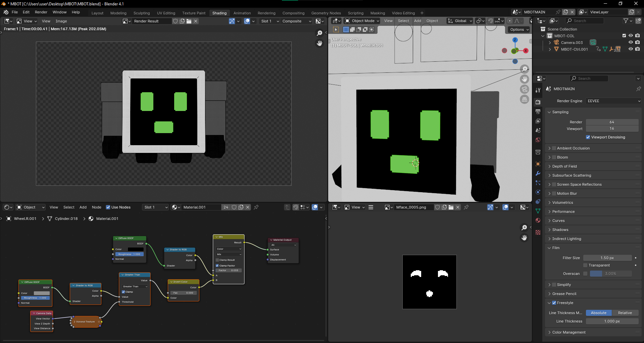
Task: Open the Object properties tab
Action: (x=538, y=164)
